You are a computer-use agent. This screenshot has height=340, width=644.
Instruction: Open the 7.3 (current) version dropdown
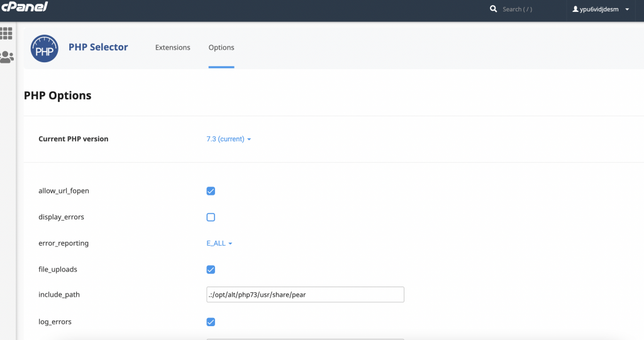pyautogui.click(x=229, y=139)
